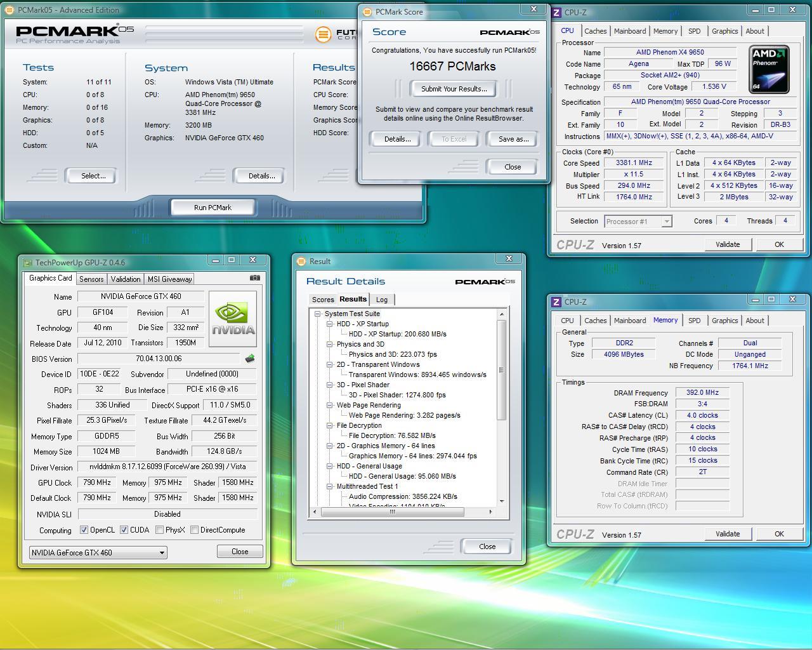The image size is (812, 650).
Task: Open the MSI Giveaway tab in GPU-Z
Action: click(x=169, y=279)
